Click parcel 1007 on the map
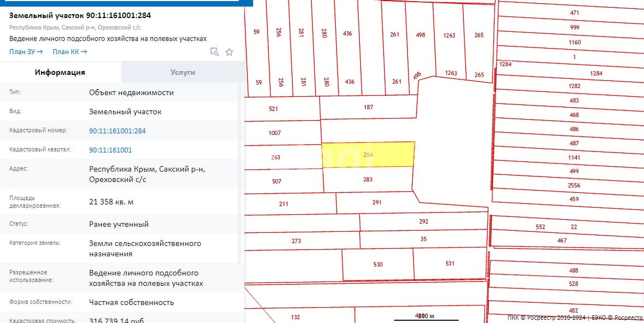 pos(274,133)
